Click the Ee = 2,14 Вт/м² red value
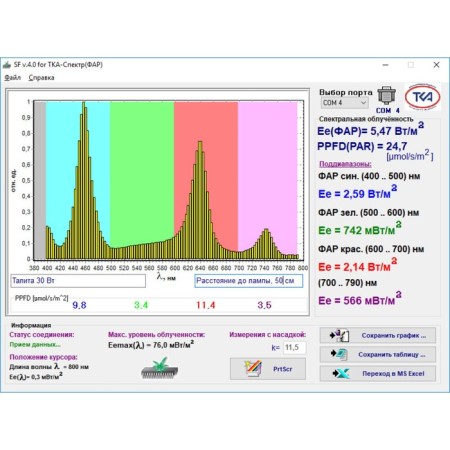 tap(357, 266)
